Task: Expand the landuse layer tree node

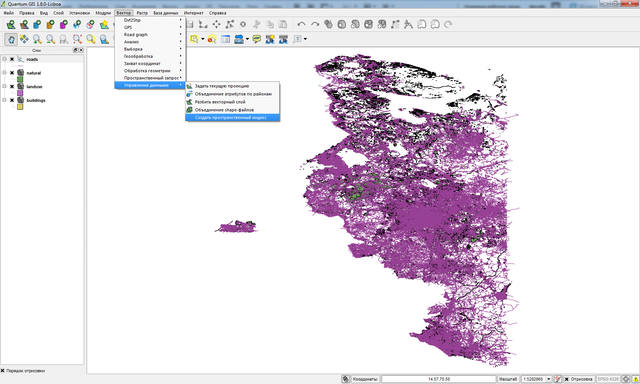Action: coord(4,87)
